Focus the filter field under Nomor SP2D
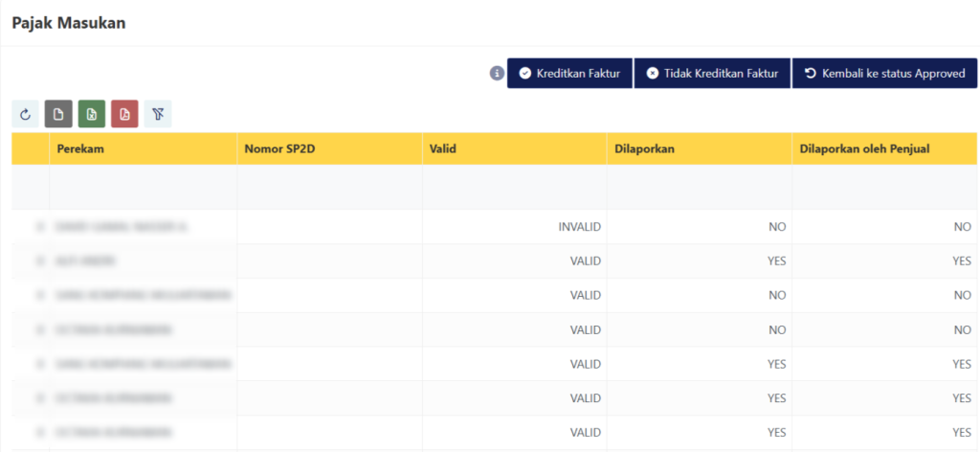980x452 pixels. coord(329,188)
